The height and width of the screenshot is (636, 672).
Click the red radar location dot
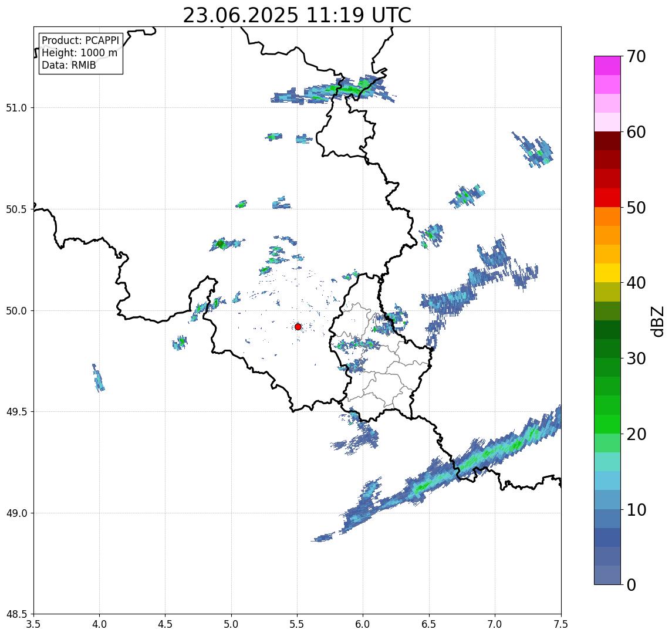tap(298, 327)
